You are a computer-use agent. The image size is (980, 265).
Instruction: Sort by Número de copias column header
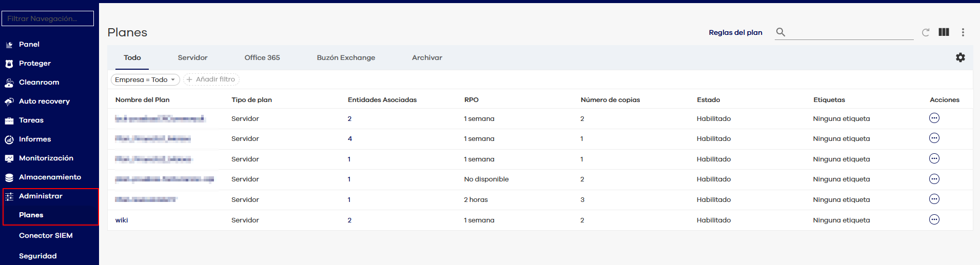click(x=610, y=100)
